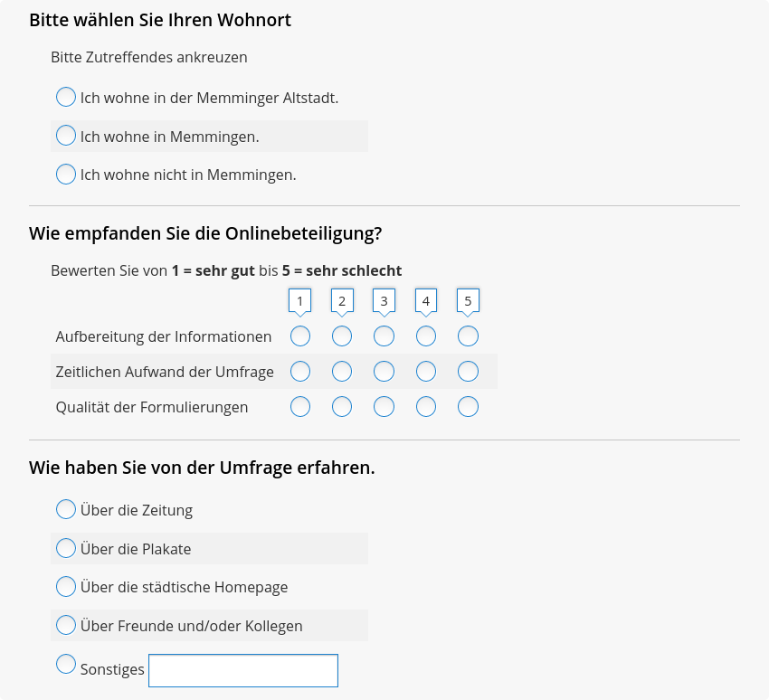This screenshot has width=769, height=700.
Task: Rate 'Qualität der Formulierungen' as 2
Action: click(342, 407)
